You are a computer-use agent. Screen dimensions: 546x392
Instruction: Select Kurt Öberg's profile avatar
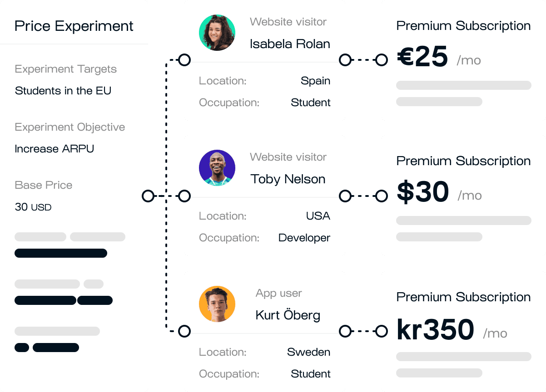[x=217, y=304]
